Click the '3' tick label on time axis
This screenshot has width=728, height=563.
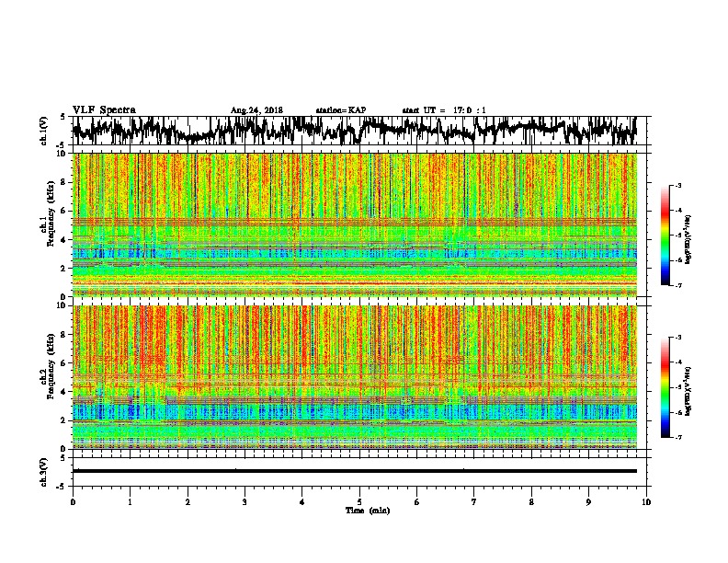(245, 501)
